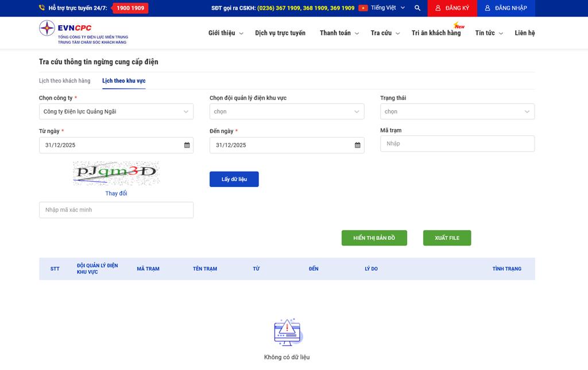Screen dimensions: 588x370
Task: Click the EVNCPC logo in the header
Action: point(83,33)
